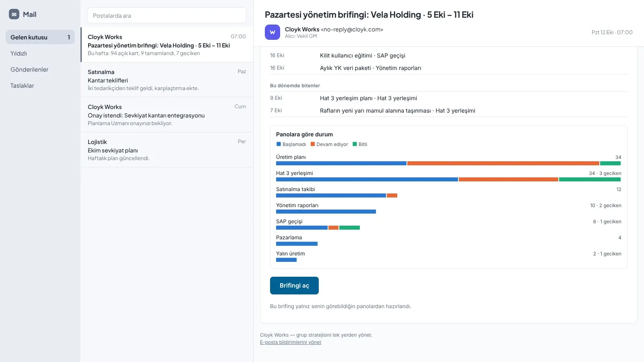The height and width of the screenshot is (362, 644).
Task: Open the Ekim sevkiyat planı email
Action: pyautogui.click(x=167, y=150)
